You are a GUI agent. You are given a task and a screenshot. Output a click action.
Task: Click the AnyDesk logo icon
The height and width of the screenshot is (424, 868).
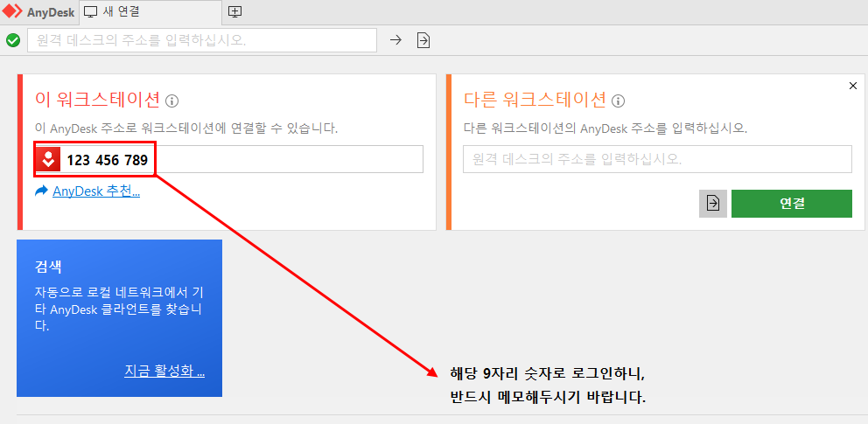pos(11,11)
